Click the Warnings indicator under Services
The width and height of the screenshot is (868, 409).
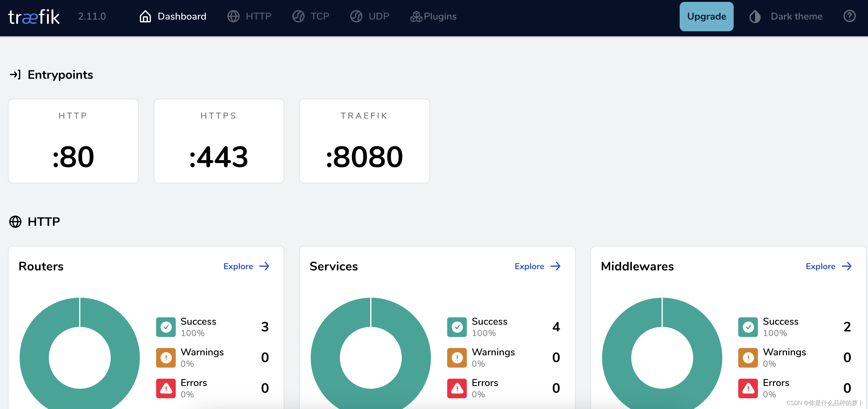pos(457,357)
